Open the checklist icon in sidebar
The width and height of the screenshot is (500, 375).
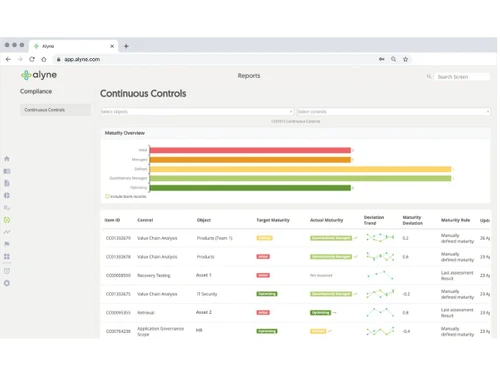pyautogui.click(x=7, y=208)
